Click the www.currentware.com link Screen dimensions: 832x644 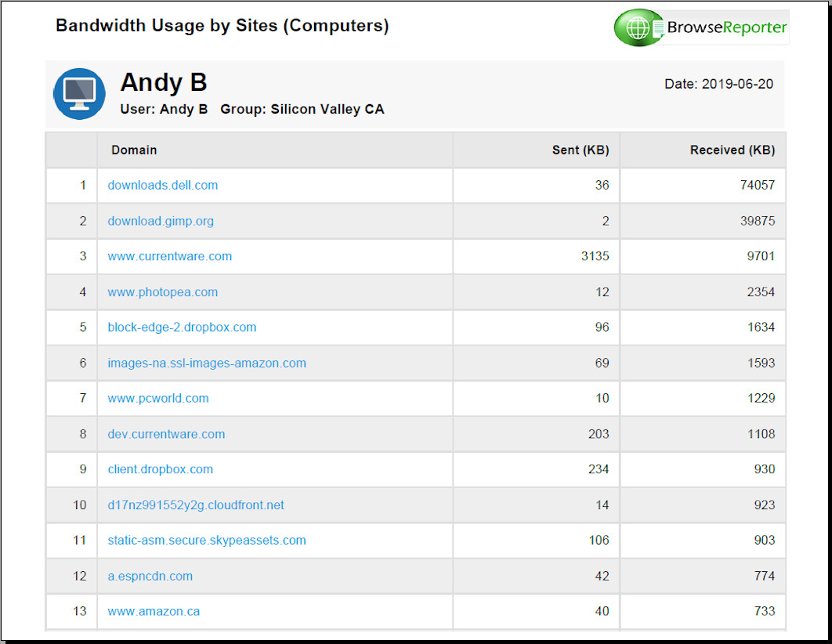tap(170, 256)
